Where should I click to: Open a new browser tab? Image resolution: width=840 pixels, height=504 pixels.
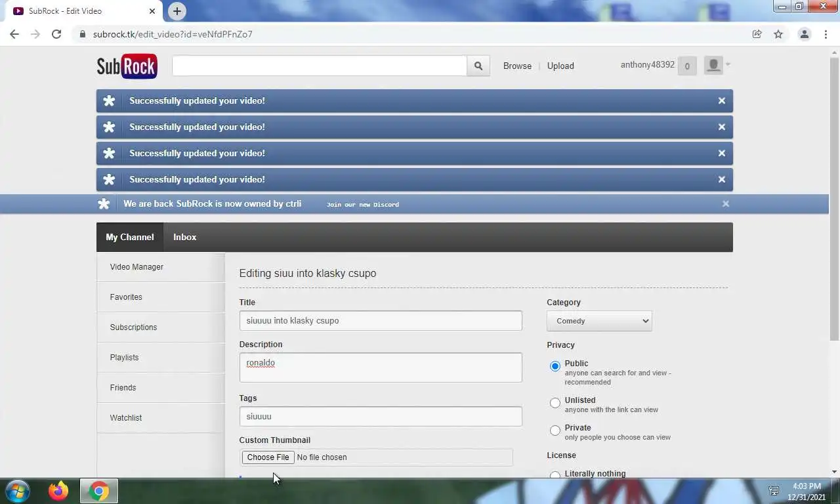(x=177, y=11)
